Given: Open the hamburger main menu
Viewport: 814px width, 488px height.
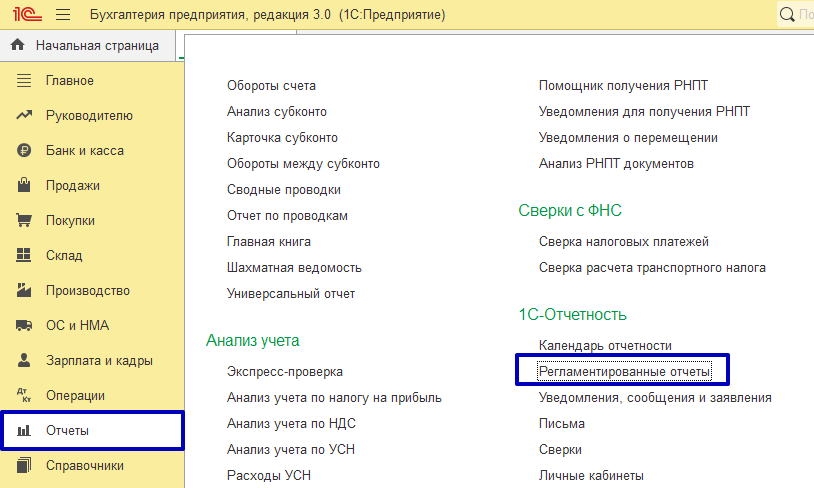Looking at the screenshot, I should [x=63, y=15].
